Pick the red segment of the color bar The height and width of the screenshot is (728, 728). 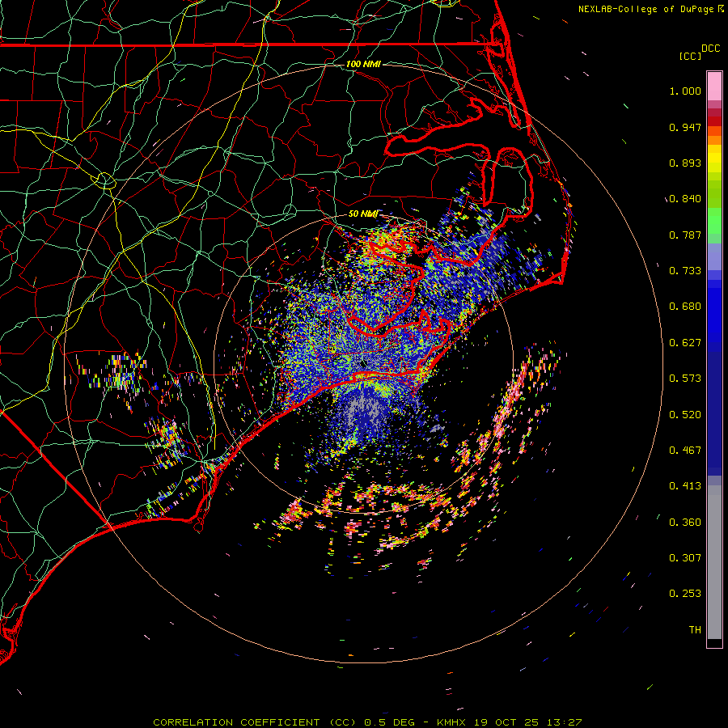[x=714, y=121]
